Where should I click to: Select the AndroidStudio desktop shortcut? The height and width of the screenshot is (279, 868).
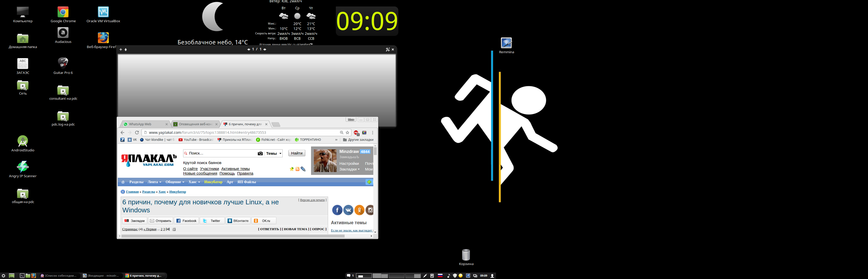pyautogui.click(x=22, y=144)
